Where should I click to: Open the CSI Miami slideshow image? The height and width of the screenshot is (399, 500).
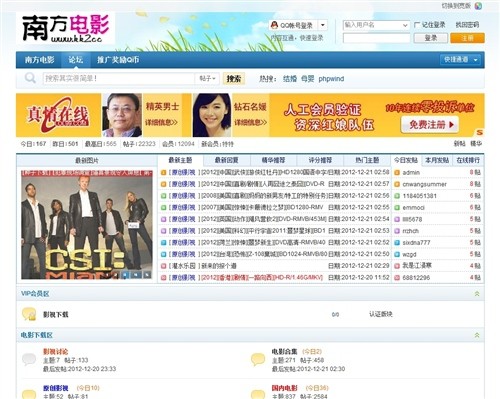point(87,224)
